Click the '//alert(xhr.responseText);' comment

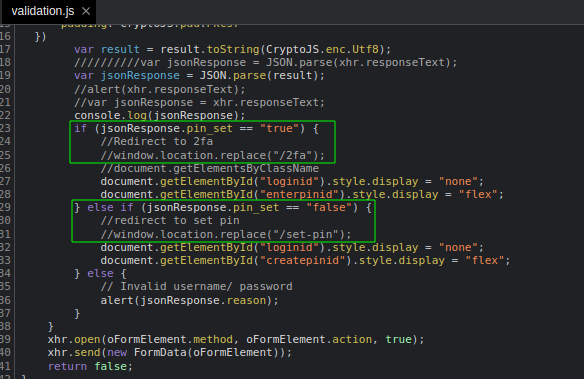click(x=159, y=89)
